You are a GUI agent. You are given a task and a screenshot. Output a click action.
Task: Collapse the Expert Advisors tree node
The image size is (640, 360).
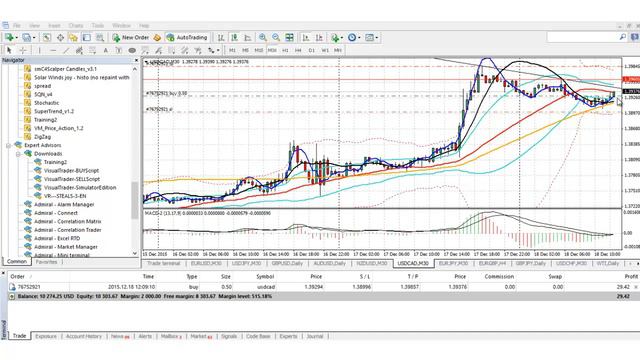click(x=8, y=145)
